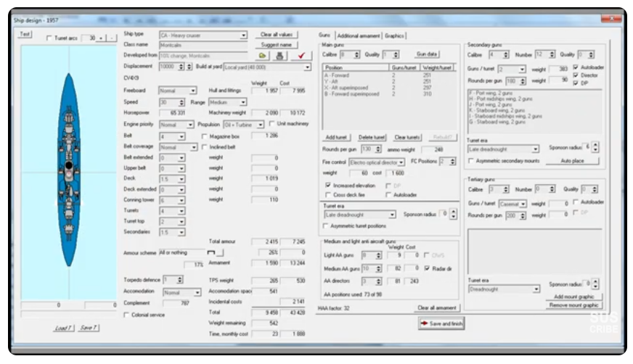633x364 pixels.
Task: Open the Engine priority dropdown
Action: (x=190, y=125)
